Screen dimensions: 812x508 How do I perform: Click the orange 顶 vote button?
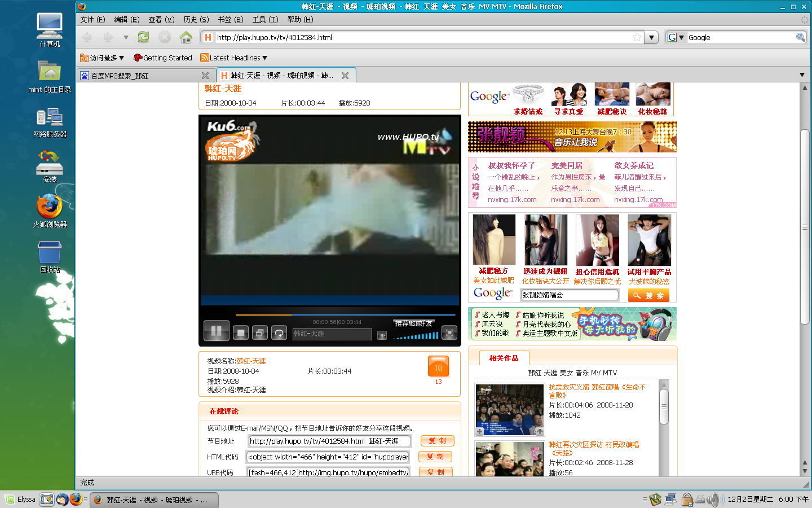point(438,367)
